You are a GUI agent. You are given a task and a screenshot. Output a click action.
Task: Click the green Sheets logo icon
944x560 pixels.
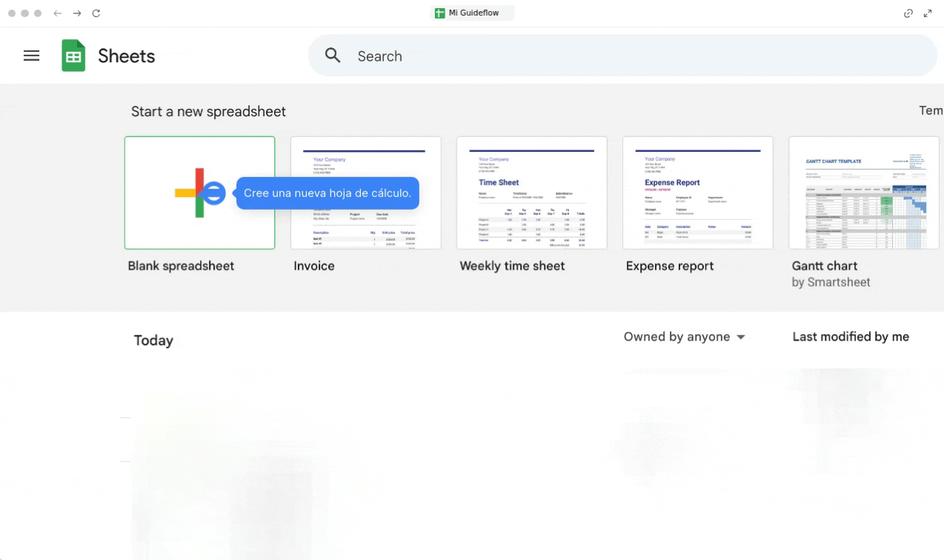click(73, 56)
